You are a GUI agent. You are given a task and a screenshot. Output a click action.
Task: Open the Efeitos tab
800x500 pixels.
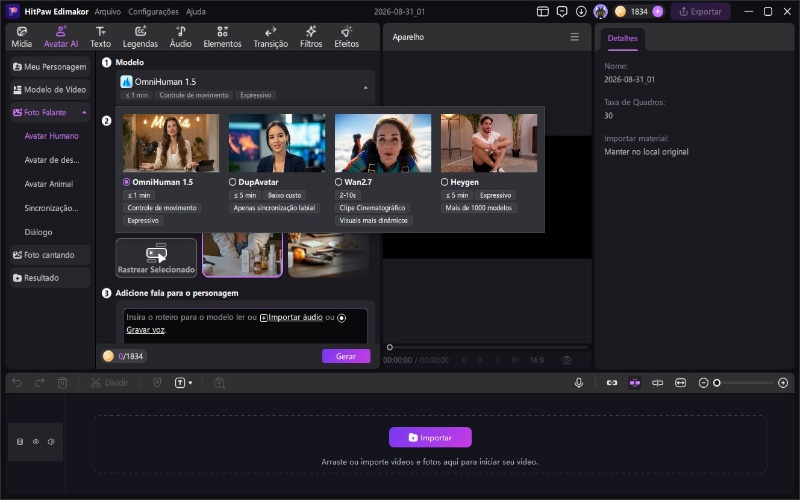[x=346, y=37]
